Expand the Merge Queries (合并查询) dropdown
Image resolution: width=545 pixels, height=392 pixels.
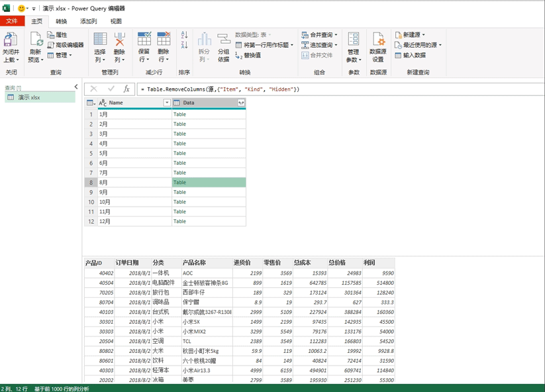(x=336, y=34)
